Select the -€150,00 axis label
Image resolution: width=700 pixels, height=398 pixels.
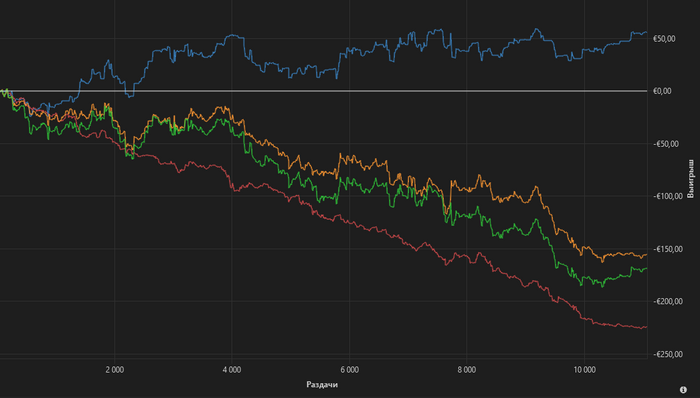pyautogui.click(x=668, y=249)
